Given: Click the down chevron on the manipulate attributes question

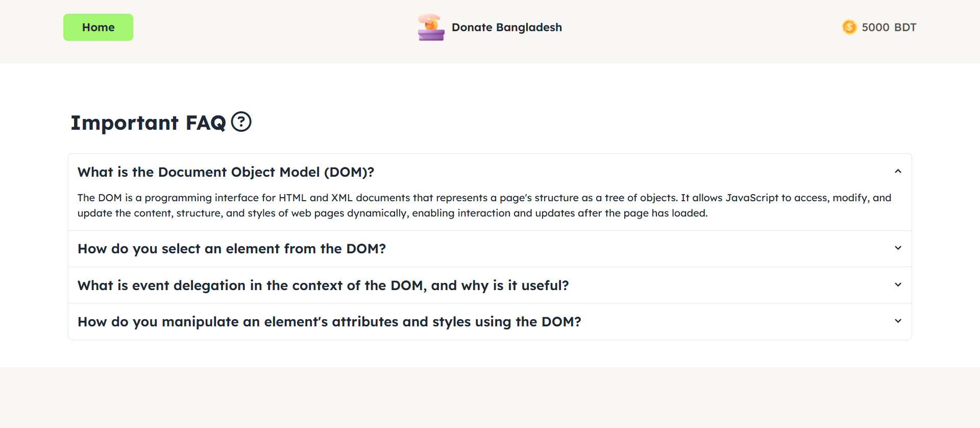Looking at the screenshot, I should [898, 321].
